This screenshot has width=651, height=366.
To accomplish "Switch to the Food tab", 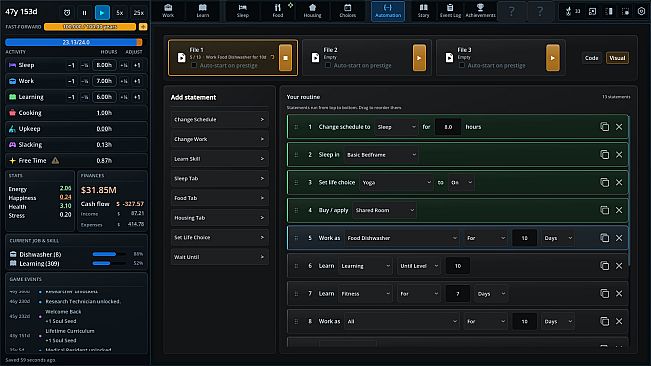I will (278, 11).
